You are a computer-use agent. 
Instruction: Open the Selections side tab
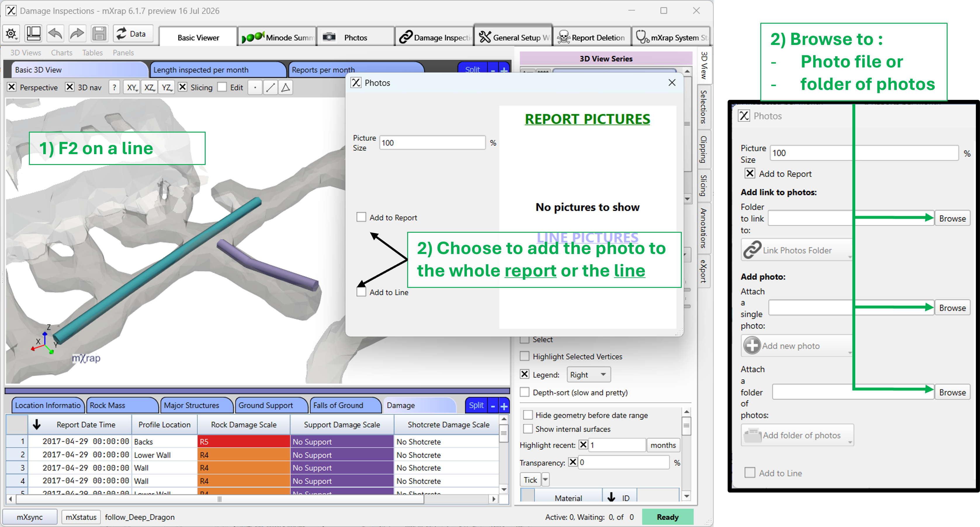(x=703, y=107)
